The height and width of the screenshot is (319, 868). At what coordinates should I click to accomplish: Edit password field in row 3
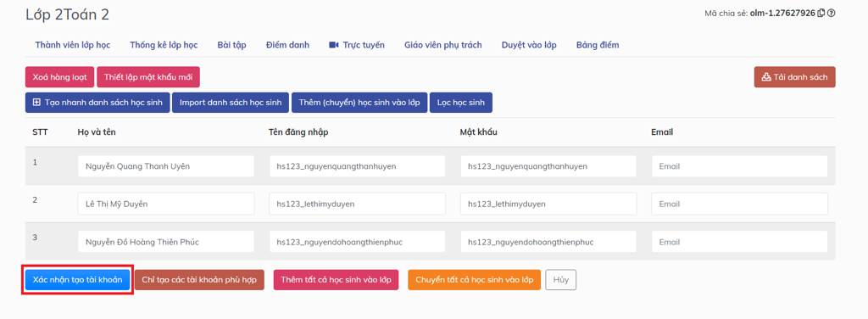pos(548,242)
